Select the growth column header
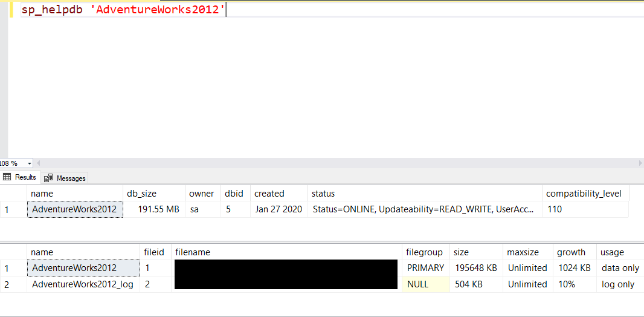The height and width of the screenshot is (317, 644). pyautogui.click(x=574, y=252)
